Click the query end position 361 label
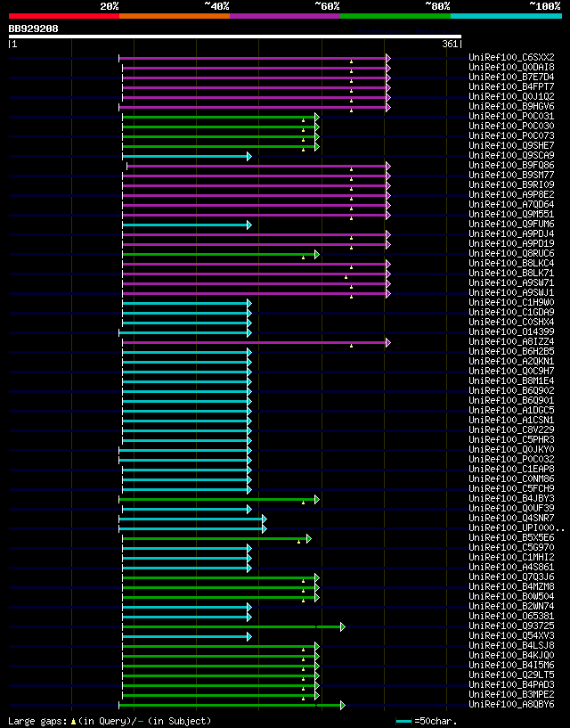The width and height of the screenshot is (570, 728). 452,44
